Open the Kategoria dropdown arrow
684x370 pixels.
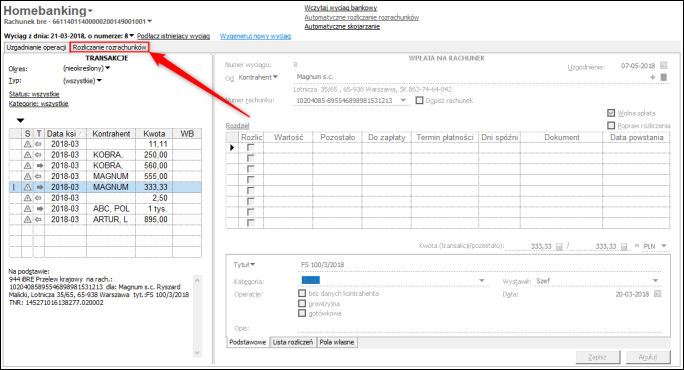(482, 281)
